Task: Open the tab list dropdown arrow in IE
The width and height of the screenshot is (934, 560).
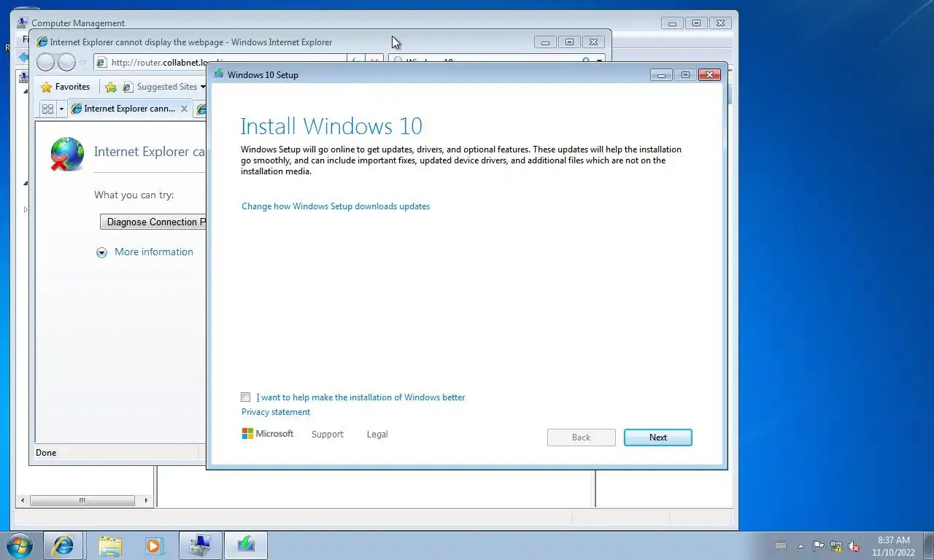Action: pyautogui.click(x=61, y=109)
